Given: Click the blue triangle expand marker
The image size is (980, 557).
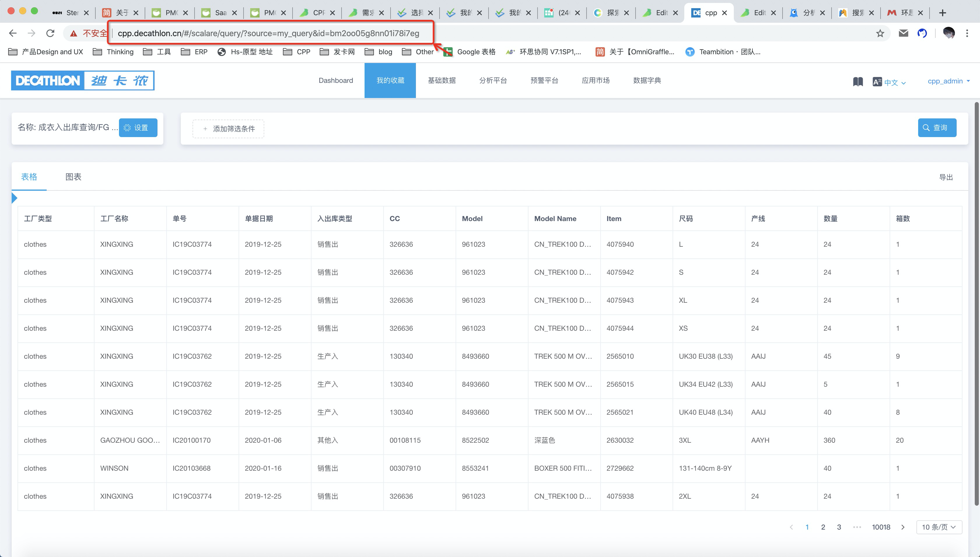Looking at the screenshot, I should (14, 198).
